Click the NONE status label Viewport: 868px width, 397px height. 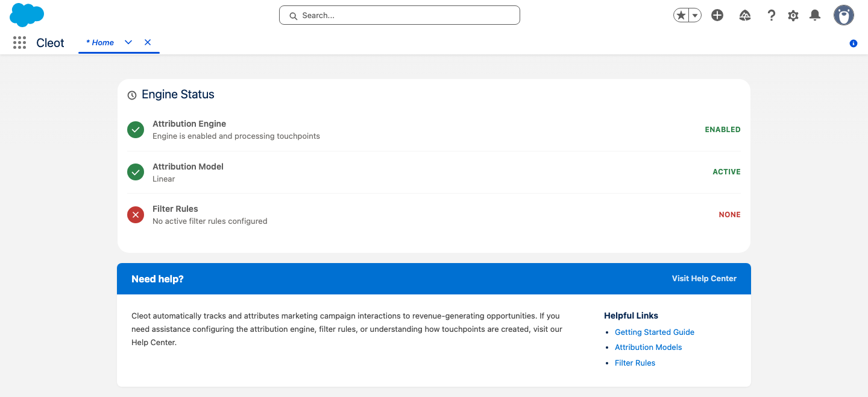pos(729,215)
